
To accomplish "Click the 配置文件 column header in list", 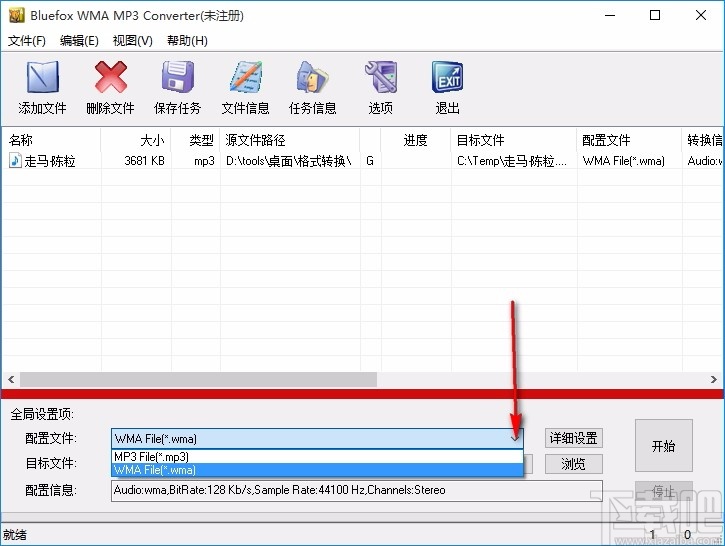I will [x=629, y=140].
